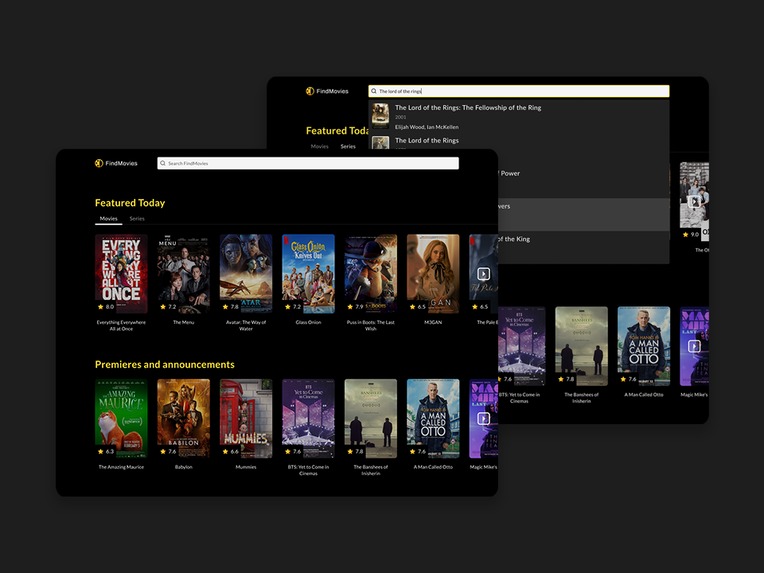Choose the '…of the King' search suggestion
This screenshot has width=764, height=573.
pos(583,247)
